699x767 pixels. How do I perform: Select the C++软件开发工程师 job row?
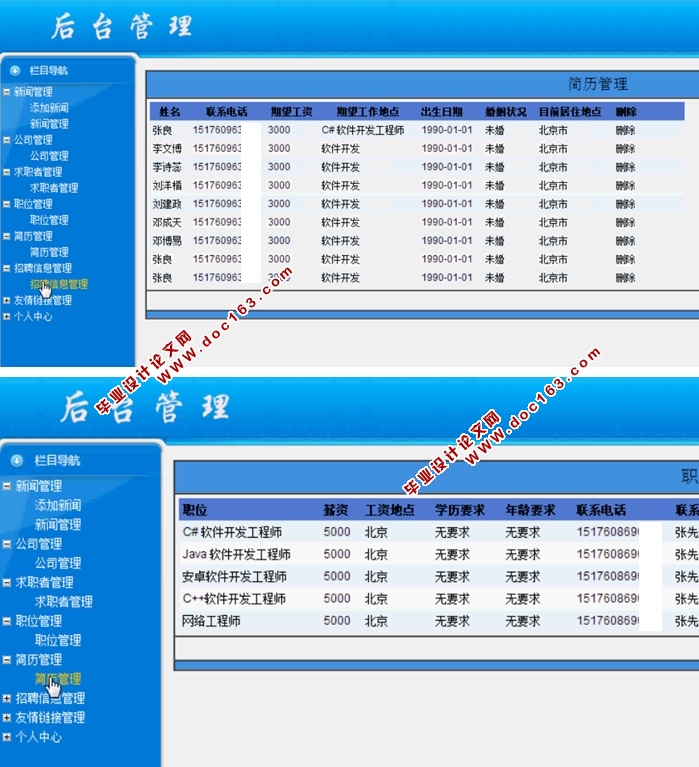click(439, 599)
